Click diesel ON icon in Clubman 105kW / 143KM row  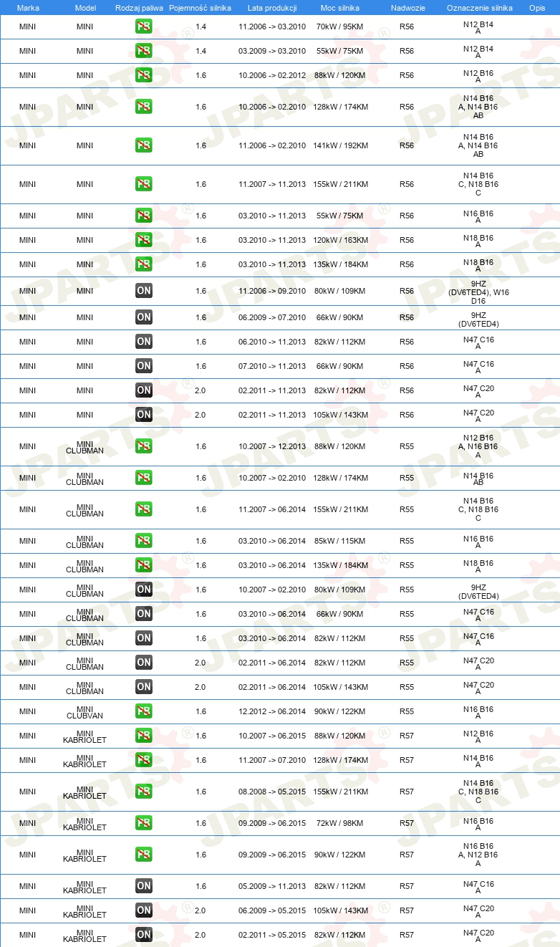144,687
